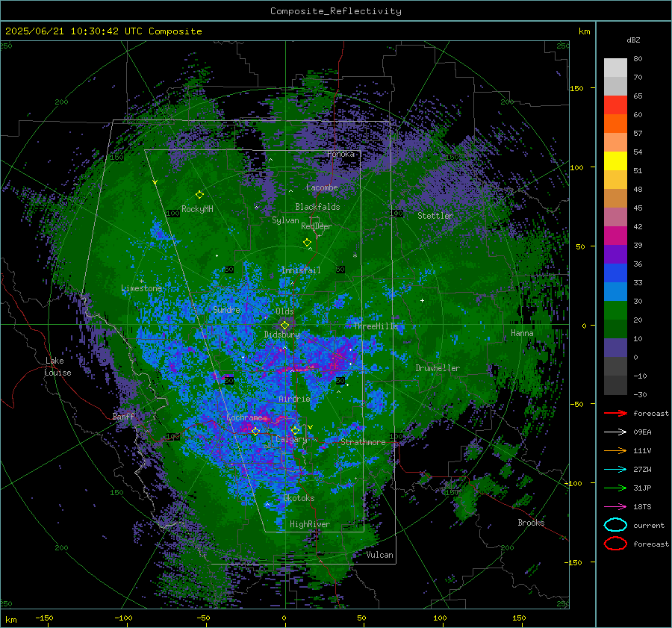Click the yellow marker near Cochrane

255,431
